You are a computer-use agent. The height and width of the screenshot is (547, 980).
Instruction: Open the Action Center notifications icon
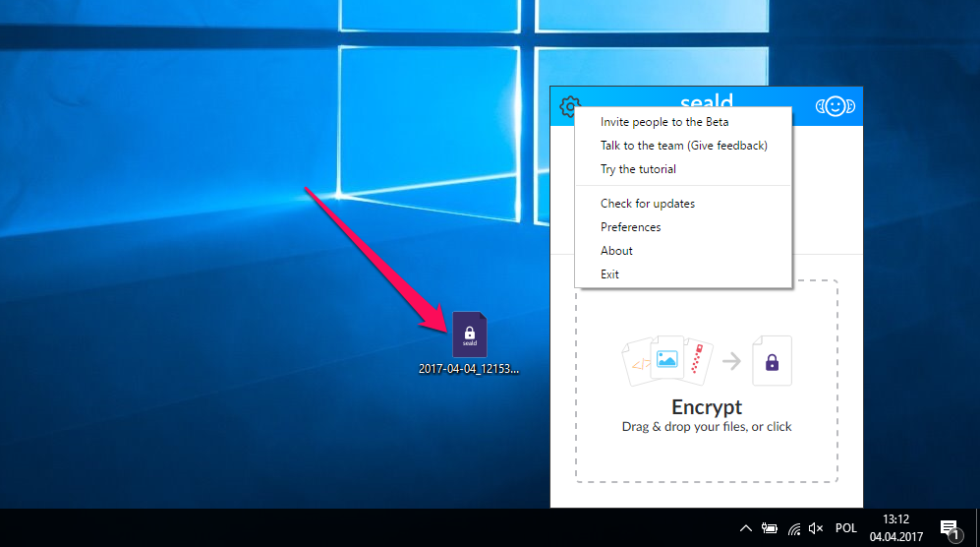click(950, 529)
